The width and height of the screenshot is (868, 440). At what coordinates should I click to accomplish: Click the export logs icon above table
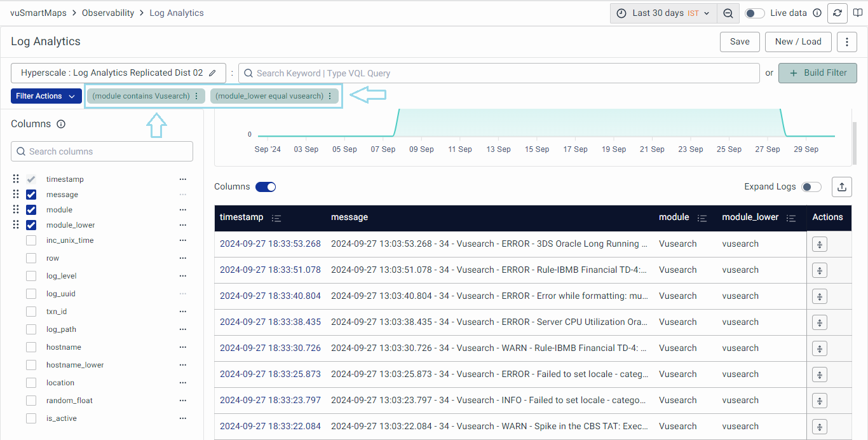pos(842,186)
